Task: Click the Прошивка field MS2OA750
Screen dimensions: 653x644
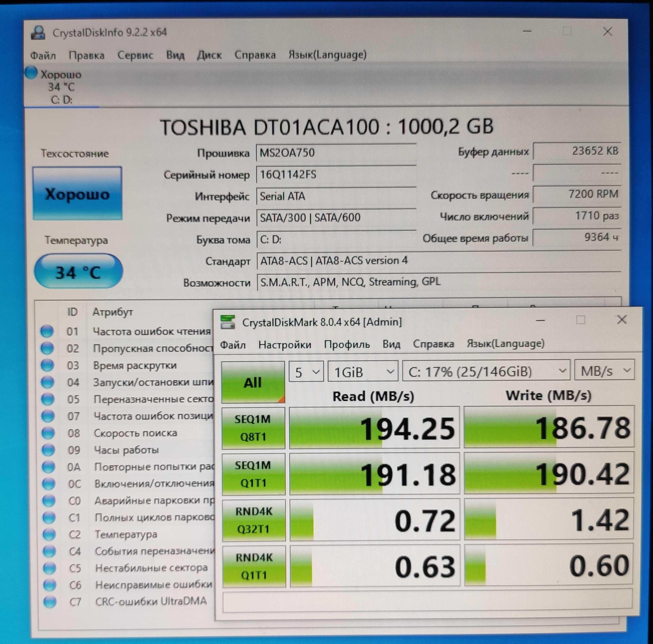Action: pos(336,153)
